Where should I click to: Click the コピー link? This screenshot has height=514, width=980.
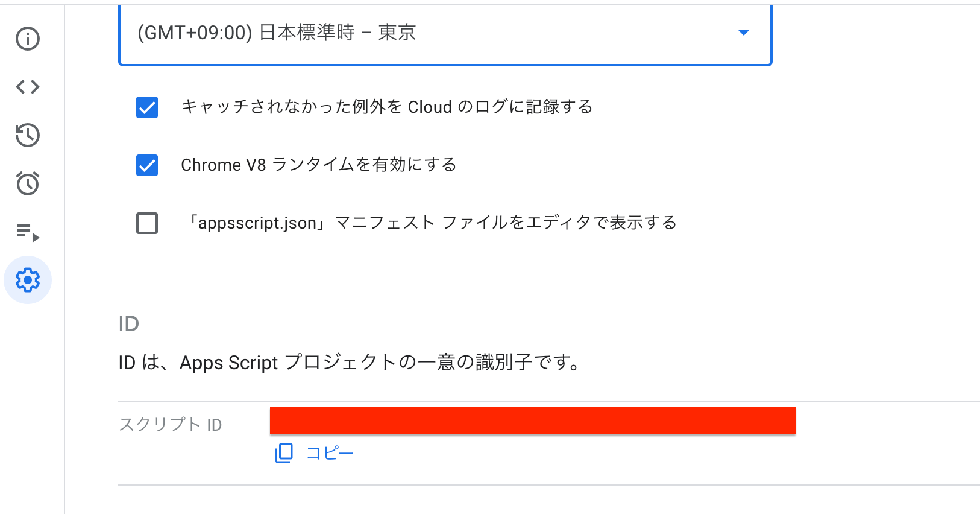[328, 452]
